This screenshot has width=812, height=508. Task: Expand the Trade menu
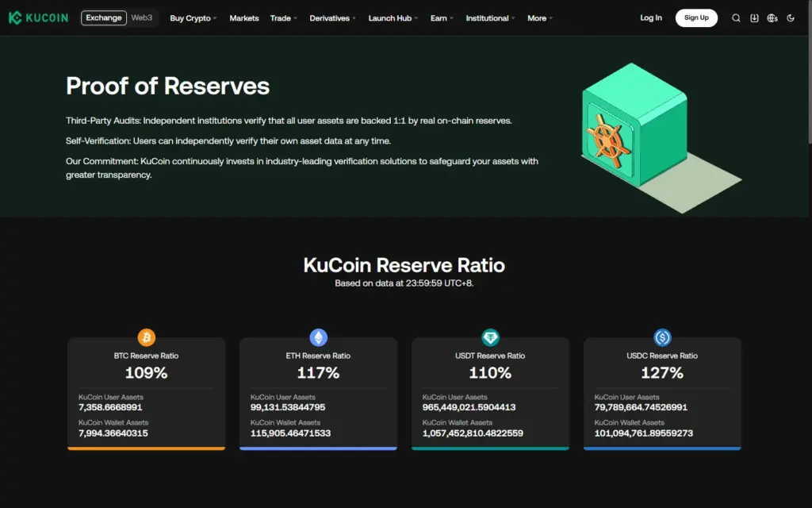[x=283, y=18]
